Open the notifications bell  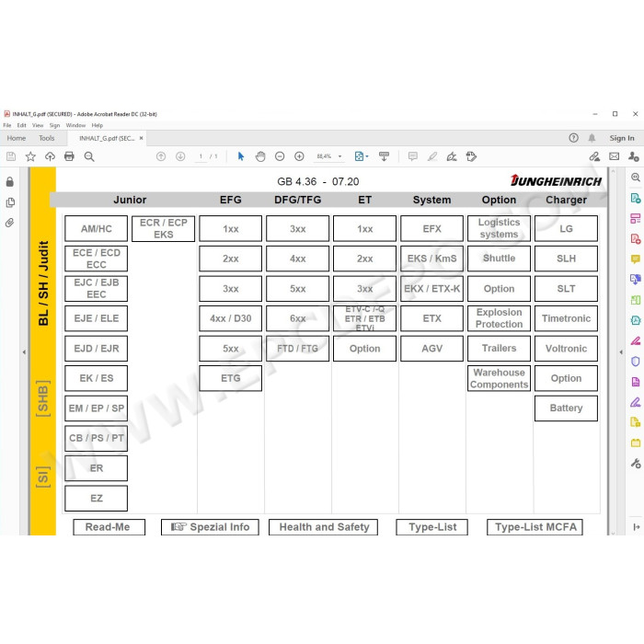coord(592,138)
